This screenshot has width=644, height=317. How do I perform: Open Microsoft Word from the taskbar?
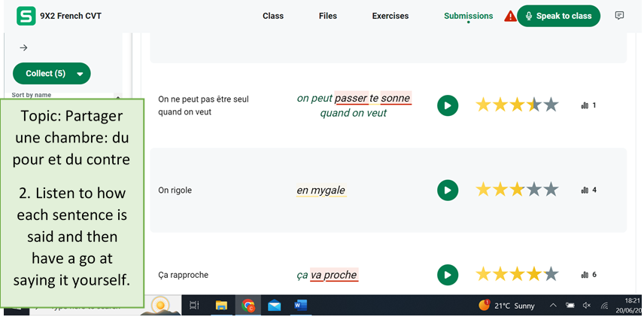(x=299, y=306)
